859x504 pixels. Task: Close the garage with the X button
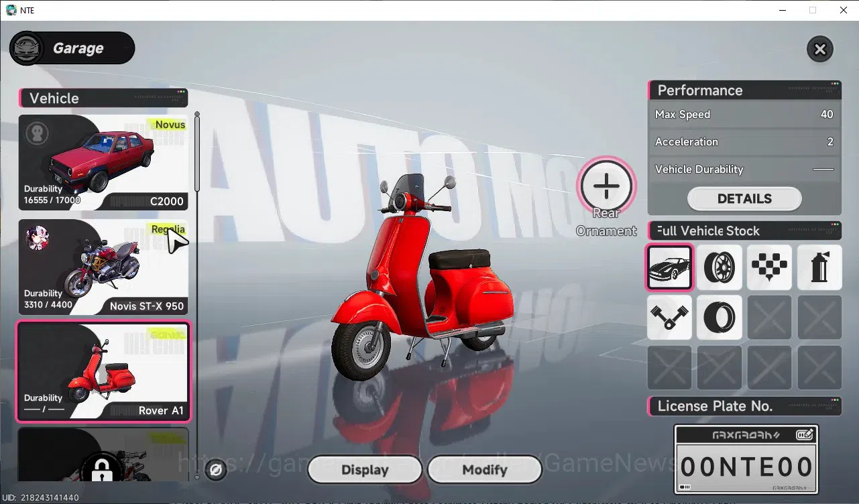819,49
